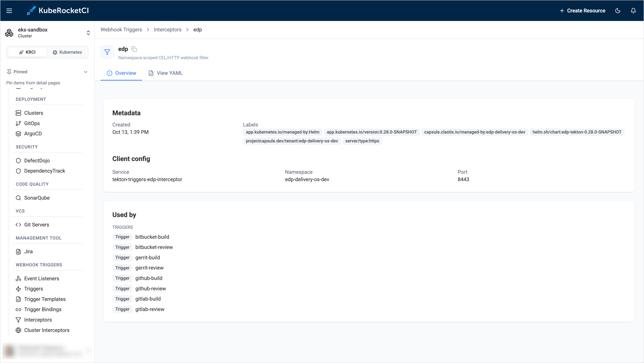Open the github-build trigger
This screenshot has width=644, height=363.
tap(149, 278)
